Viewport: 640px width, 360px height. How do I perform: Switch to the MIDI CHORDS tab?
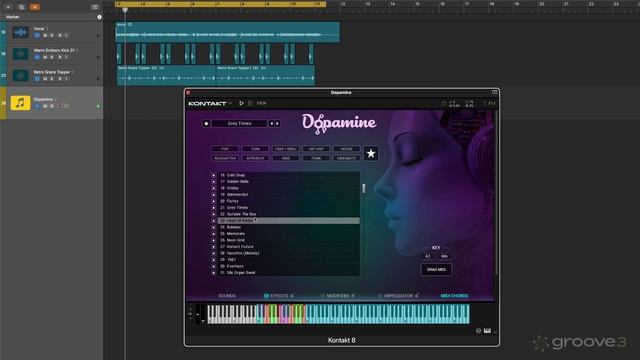[454, 296]
